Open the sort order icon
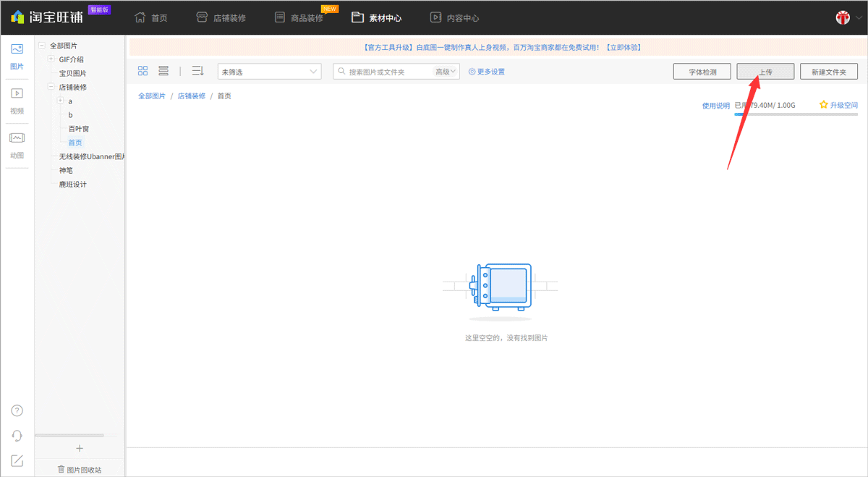 [x=197, y=71]
